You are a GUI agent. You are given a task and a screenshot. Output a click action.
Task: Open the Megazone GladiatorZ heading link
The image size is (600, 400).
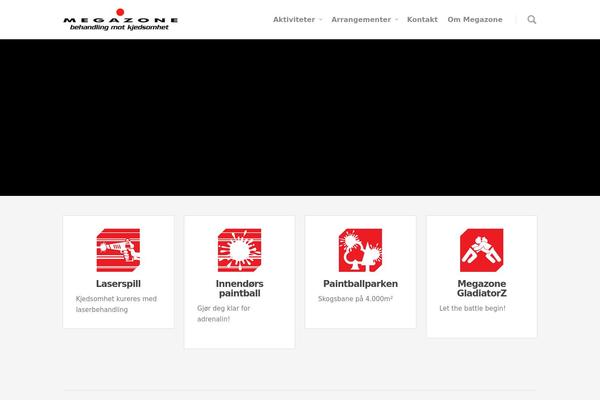point(482,288)
